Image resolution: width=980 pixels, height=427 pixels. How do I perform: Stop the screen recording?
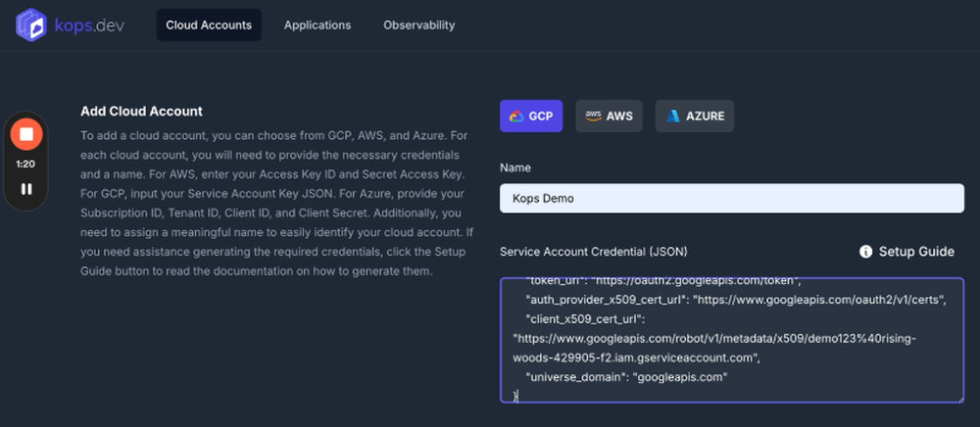[x=26, y=134]
